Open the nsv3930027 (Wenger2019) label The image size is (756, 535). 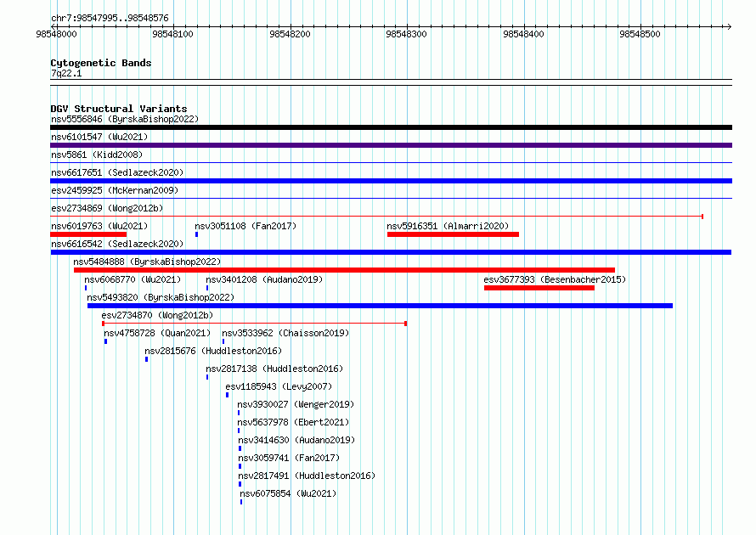[296, 404]
